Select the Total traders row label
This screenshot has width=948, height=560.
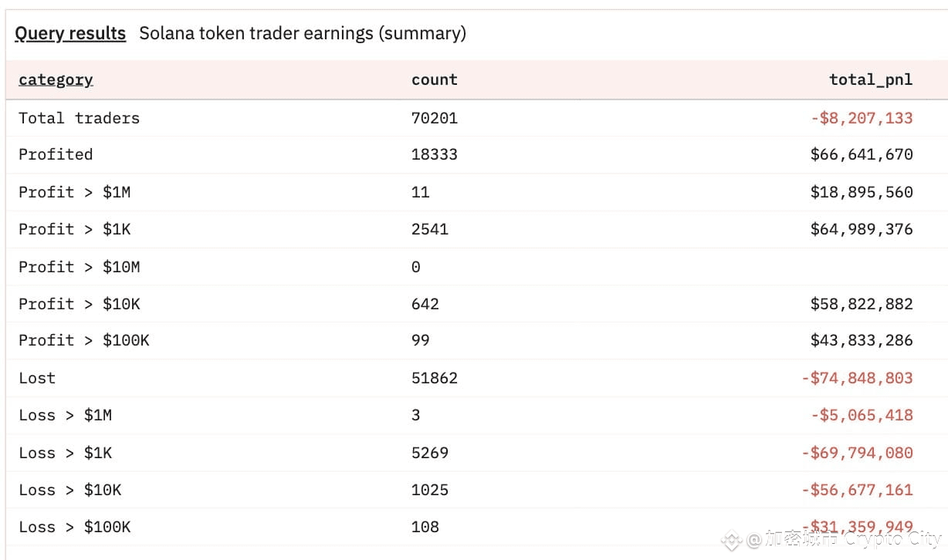(80, 118)
